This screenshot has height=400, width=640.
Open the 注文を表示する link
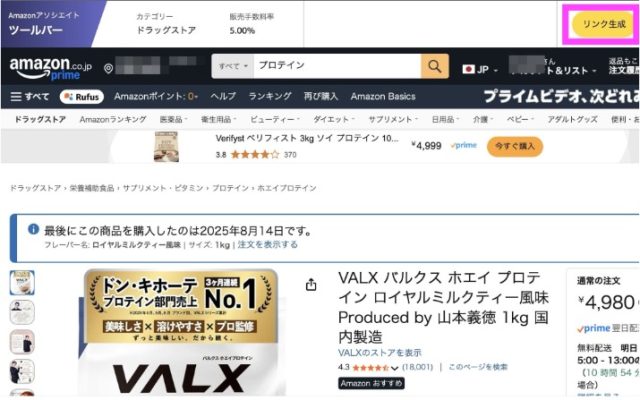coord(267,244)
